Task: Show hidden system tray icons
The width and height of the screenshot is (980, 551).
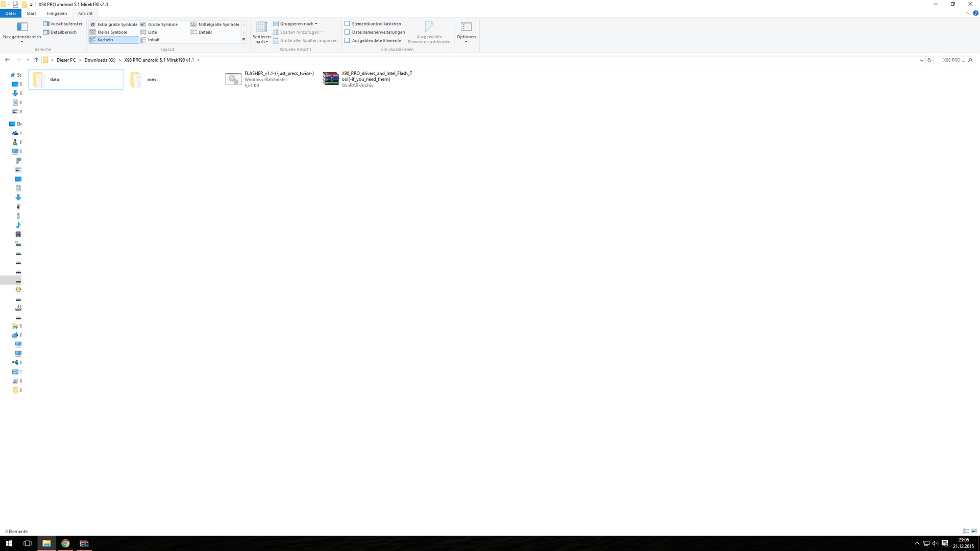Action: click(x=917, y=543)
